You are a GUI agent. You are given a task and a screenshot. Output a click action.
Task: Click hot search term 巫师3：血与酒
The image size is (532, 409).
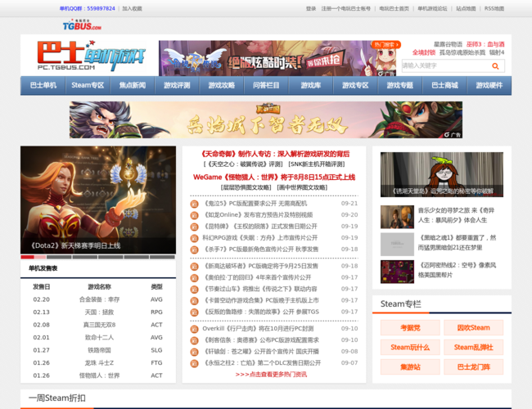pos(485,44)
